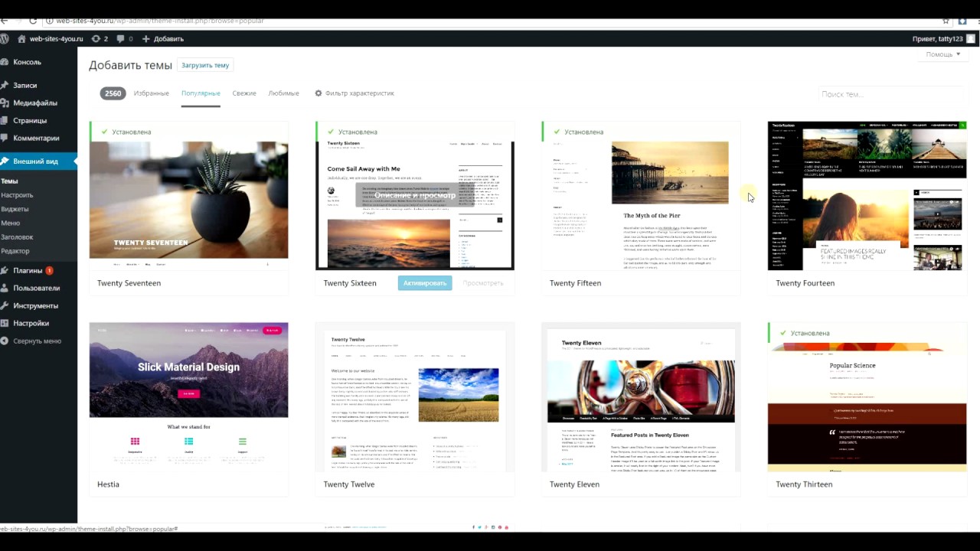Open Виджеты submenu link
The width and height of the screenshot is (980, 551).
click(15, 209)
